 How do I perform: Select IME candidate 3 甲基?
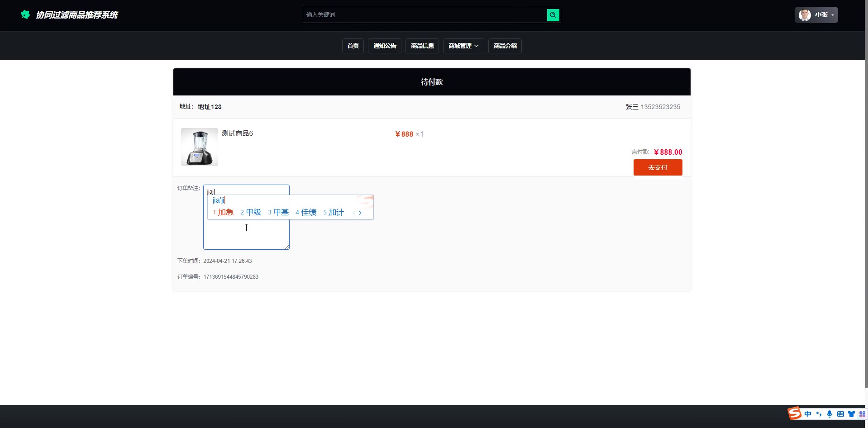coord(278,212)
